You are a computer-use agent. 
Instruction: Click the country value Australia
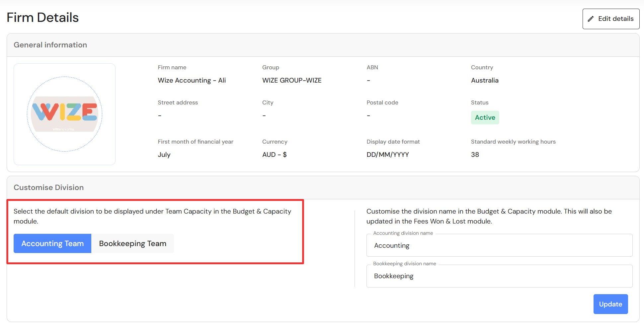point(485,80)
